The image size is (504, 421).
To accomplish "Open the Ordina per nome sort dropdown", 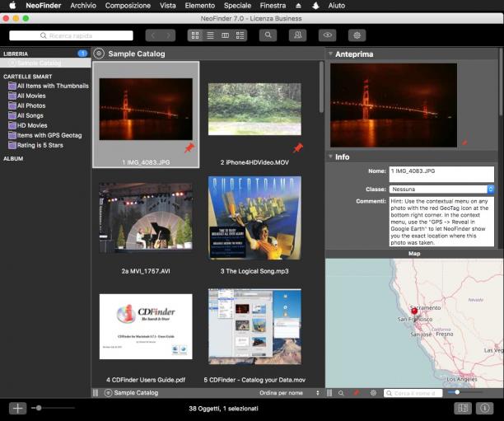I will point(289,393).
